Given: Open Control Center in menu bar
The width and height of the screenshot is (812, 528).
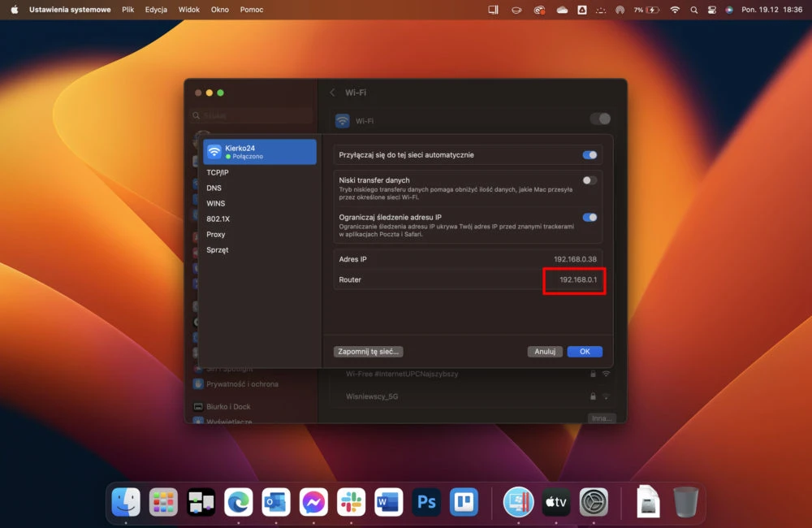Looking at the screenshot, I should [711, 9].
